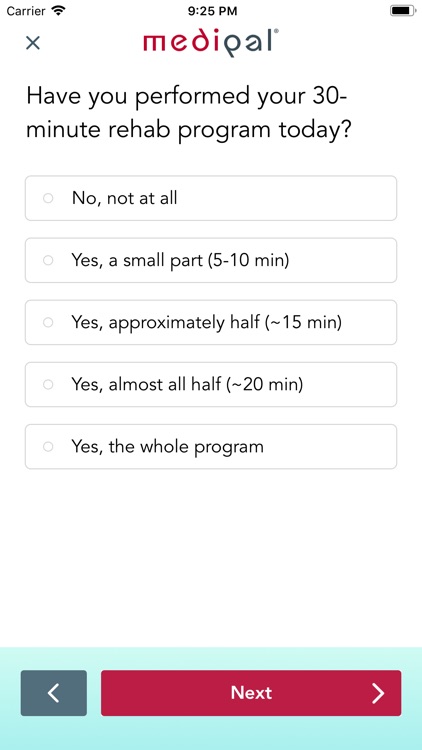Choose the 'approximately half' radio button
Screen dimensions: 422x750
tap(48, 322)
